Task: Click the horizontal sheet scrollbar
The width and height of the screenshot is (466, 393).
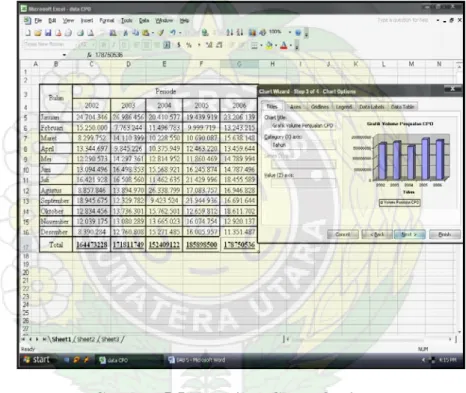Action: point(369,339)
